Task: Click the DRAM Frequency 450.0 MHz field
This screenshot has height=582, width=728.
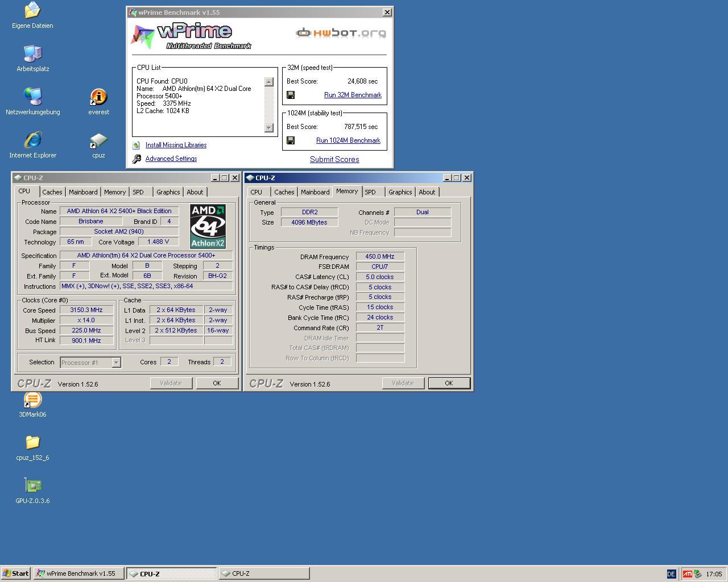Action: point(380,256)
